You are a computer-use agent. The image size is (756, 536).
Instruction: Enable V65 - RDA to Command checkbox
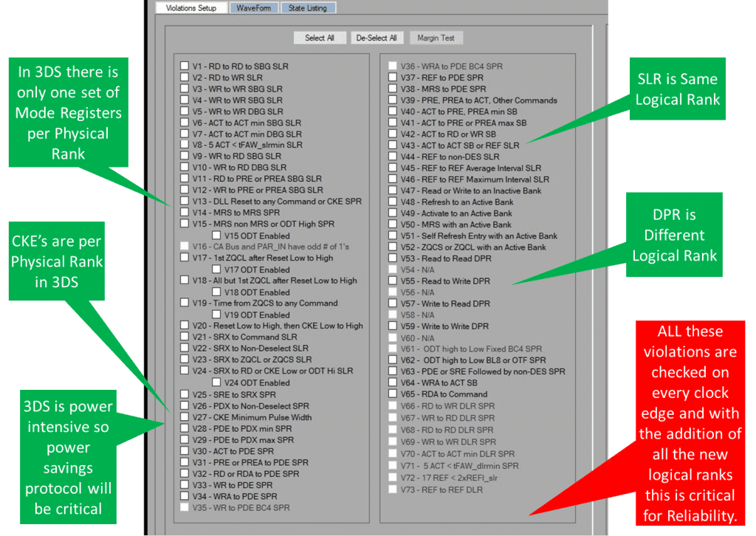394,394
